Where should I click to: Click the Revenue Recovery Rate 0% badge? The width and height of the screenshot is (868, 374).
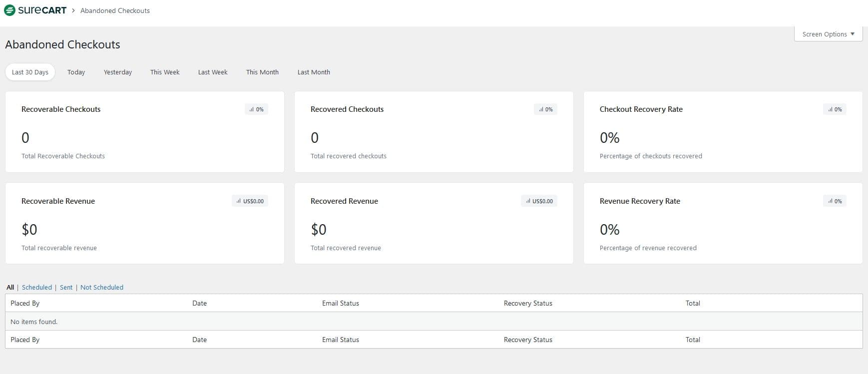click(x=835, y=201)
